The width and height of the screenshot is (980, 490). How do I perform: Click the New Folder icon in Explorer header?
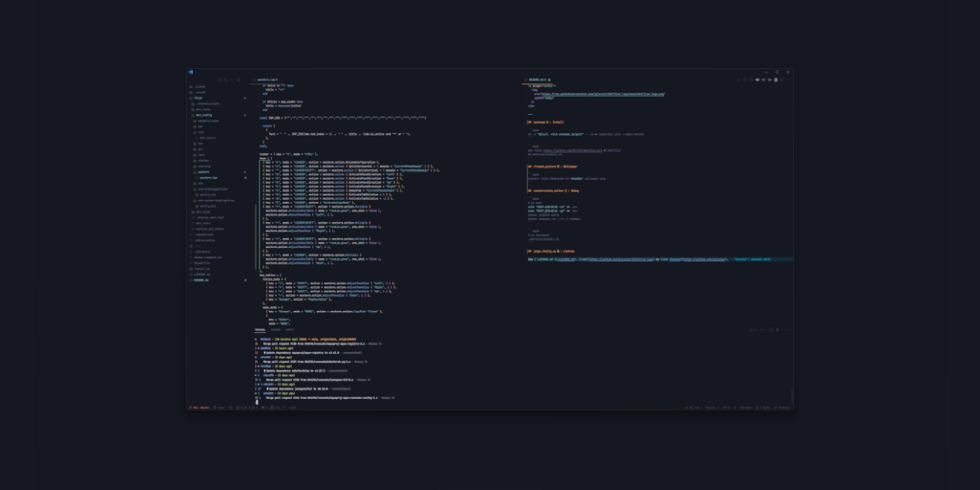coord(227,80)
